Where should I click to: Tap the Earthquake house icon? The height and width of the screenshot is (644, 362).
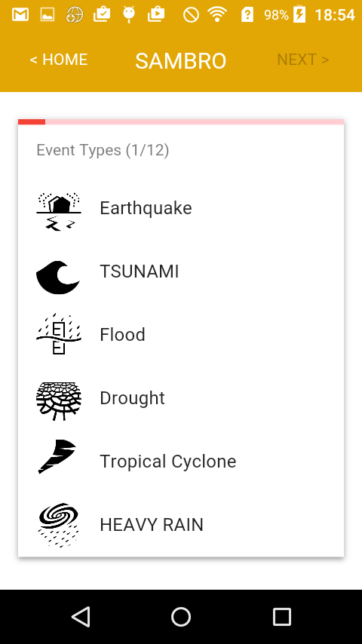tap(59, 211)
